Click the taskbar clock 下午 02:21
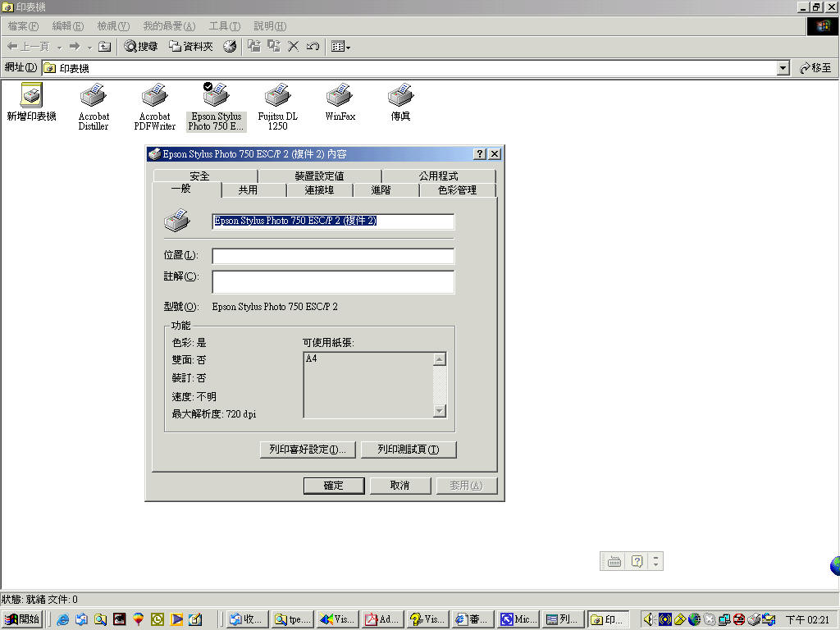Image resolution: width=840 pixels, height=630 pixels. pos(807,620)
